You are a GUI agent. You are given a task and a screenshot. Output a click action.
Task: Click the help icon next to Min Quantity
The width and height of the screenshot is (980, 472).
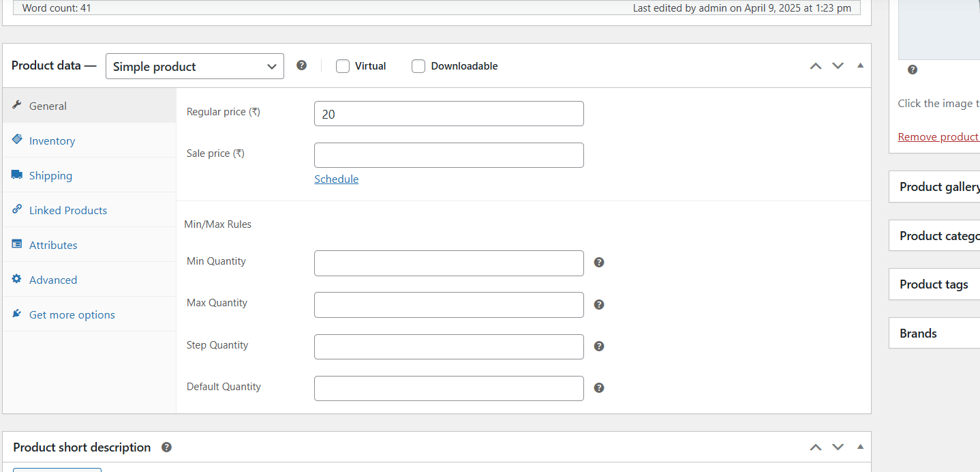[x=598, y=262]
